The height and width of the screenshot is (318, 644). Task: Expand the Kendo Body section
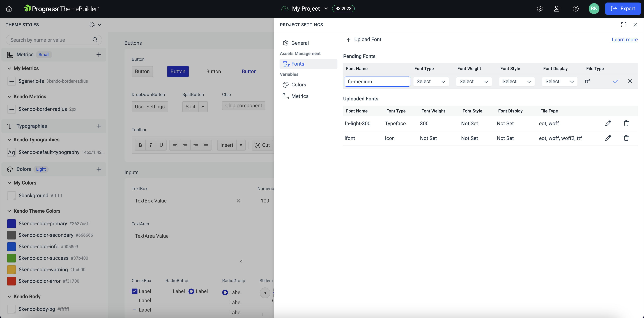coord(8,296)
